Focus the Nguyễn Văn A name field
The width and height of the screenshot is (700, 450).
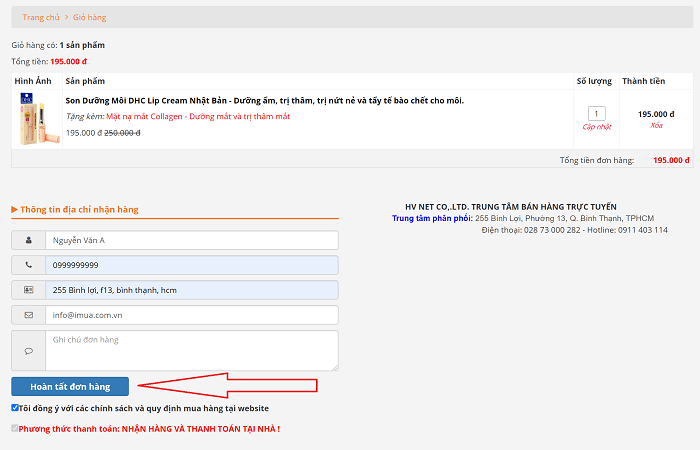[192, 240]
